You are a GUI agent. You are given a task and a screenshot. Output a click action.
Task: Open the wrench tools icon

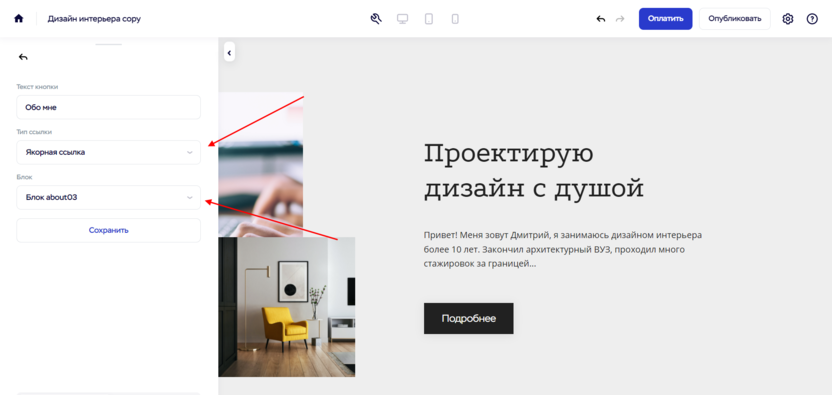coord(376,19)
